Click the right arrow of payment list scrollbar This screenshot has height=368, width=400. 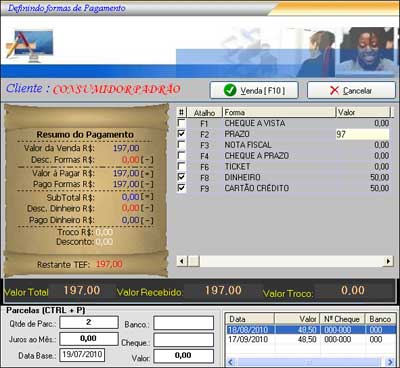click(x=388, y=261)
